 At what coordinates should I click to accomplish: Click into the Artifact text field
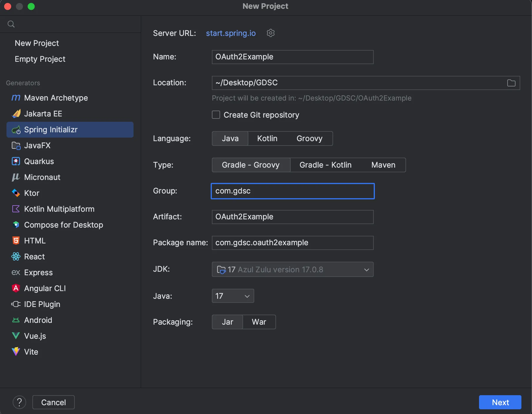click(292, 217)
